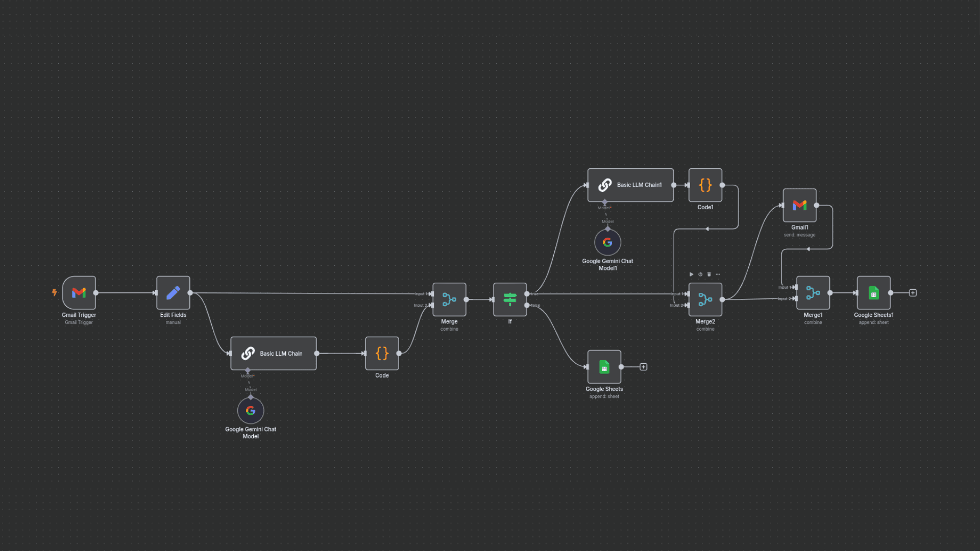
Task: Select the Gmail Trigger node
Action: pyautogui.click(x=79, y=293)
